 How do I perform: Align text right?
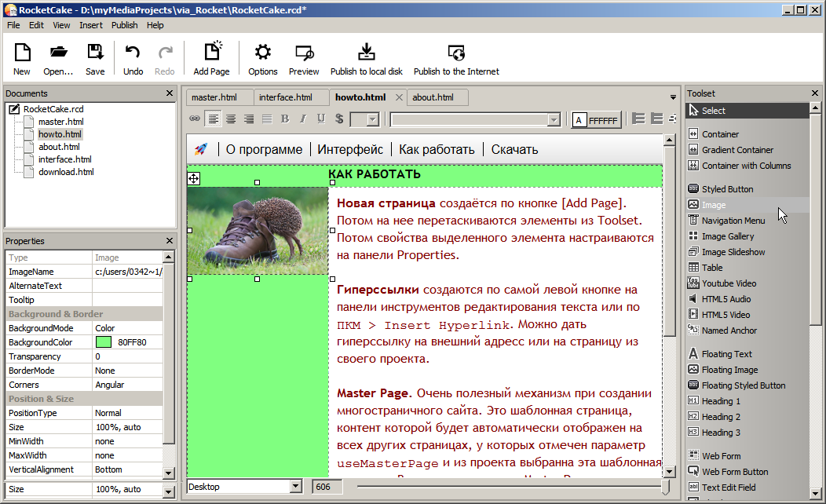click(249, 119)
